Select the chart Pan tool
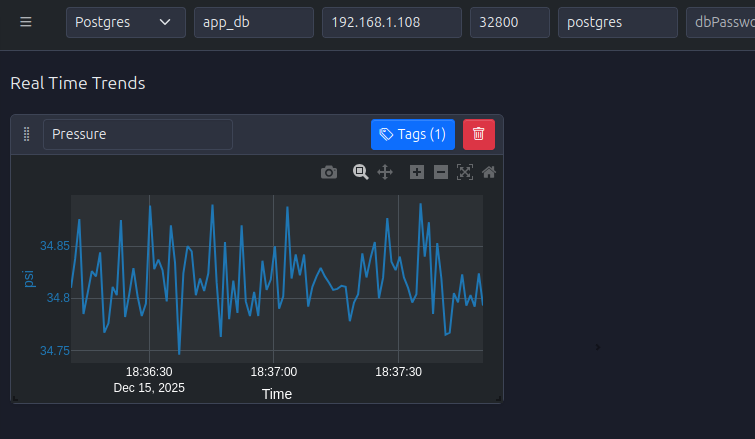Viewport: 755px width, 439px height. tap(385, 172)
